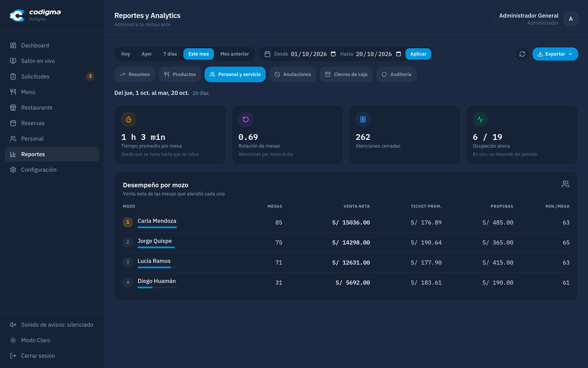Click the receipt icon on Atenciones cerradas card
588x368 pixels.
click(x=363, y=120)
